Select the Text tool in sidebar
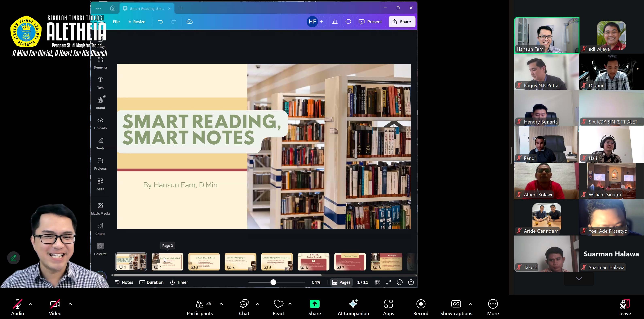Screen dimensions: 644x319 click(100, 83)
